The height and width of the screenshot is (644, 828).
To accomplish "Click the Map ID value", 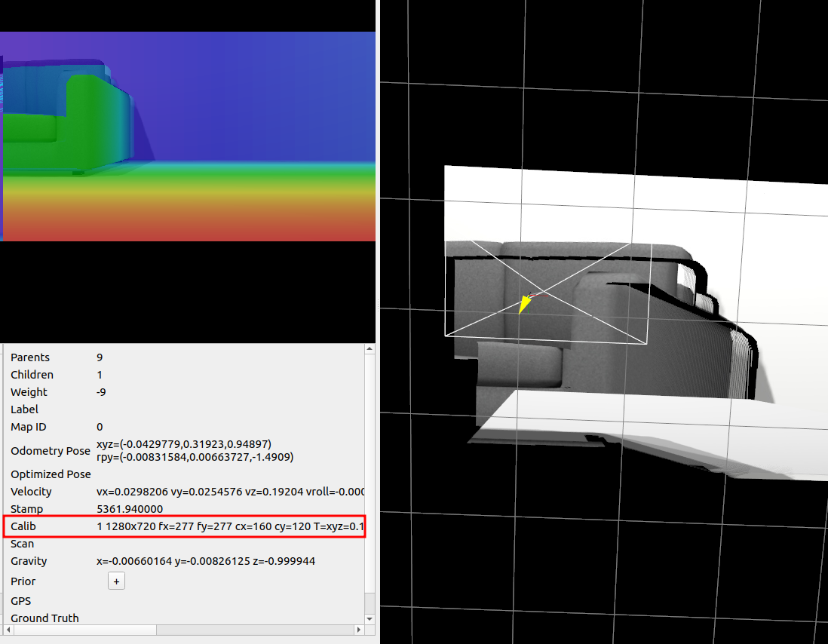I will 100,427.
